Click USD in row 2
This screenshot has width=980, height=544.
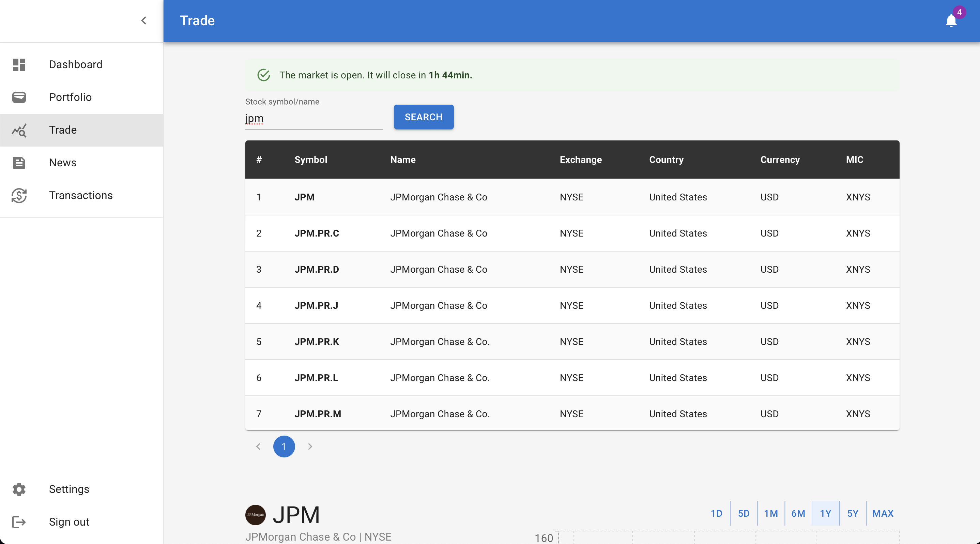tap(769, 233)
